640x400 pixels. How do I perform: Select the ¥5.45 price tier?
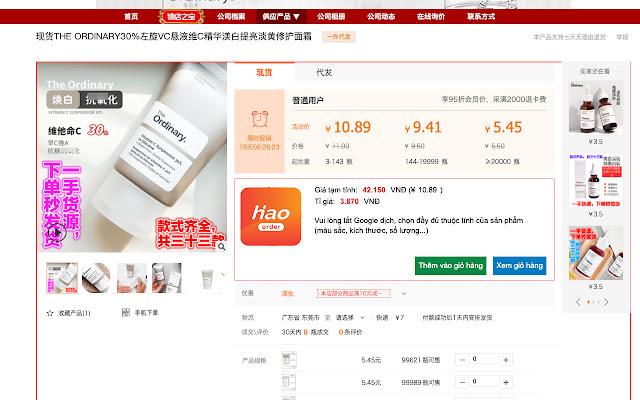503,128
